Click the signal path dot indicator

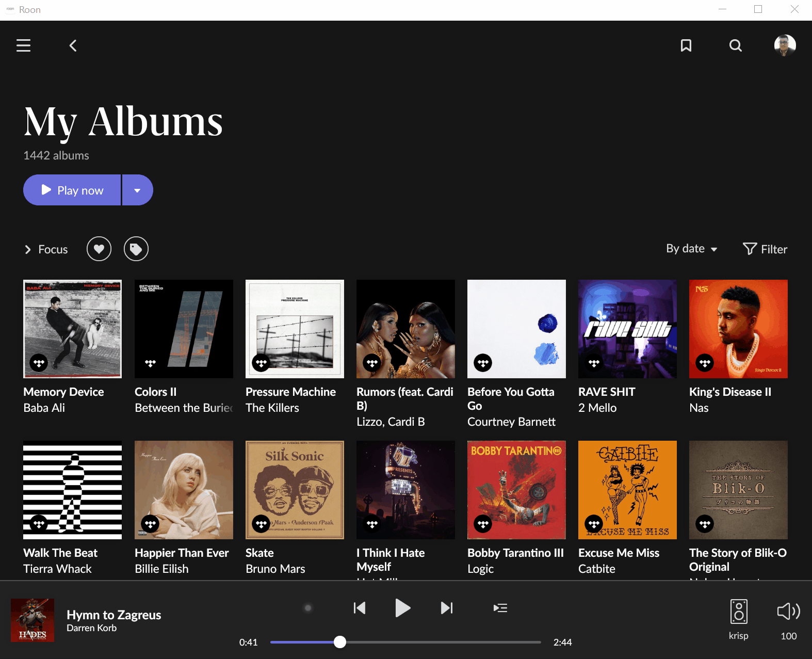308,608
